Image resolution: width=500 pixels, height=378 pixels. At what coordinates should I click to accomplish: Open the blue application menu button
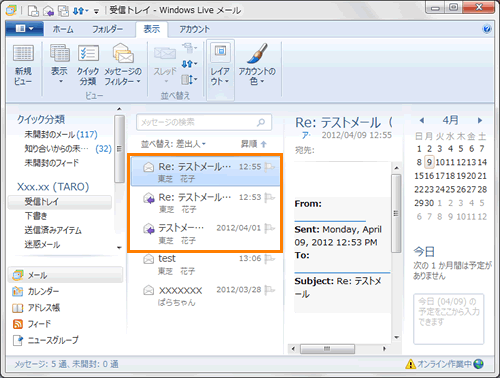24,29
